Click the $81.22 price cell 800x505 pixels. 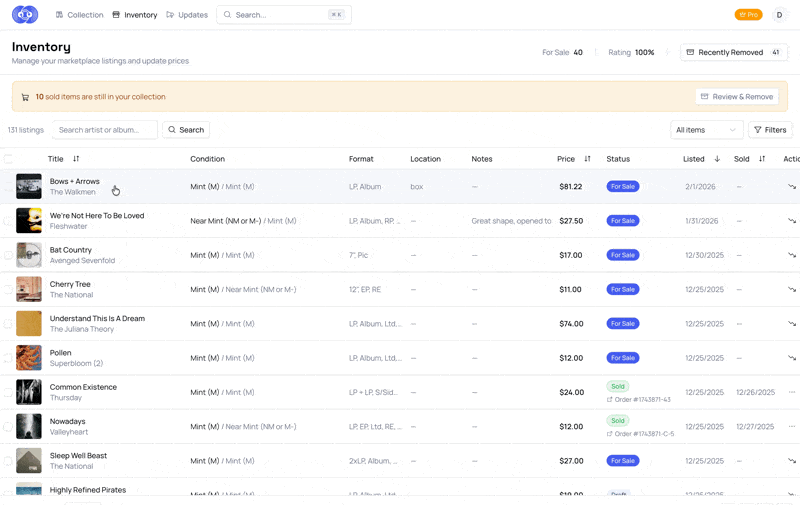[x=570, y=186]
